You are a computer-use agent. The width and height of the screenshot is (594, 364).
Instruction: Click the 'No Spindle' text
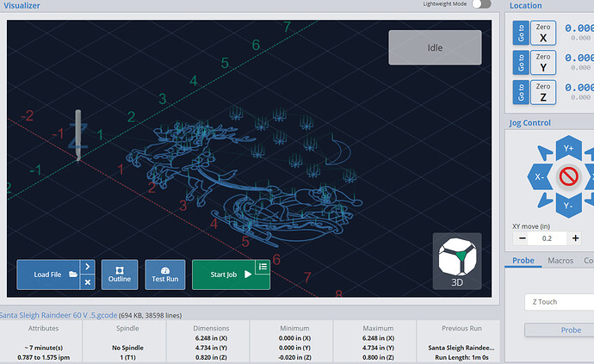coord(127,348)
